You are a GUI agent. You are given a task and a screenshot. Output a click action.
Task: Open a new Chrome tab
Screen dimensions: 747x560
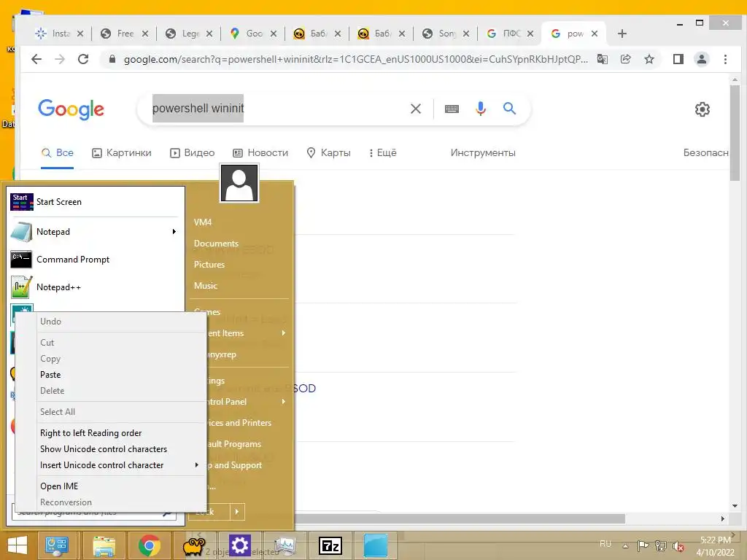click(622, 34)
